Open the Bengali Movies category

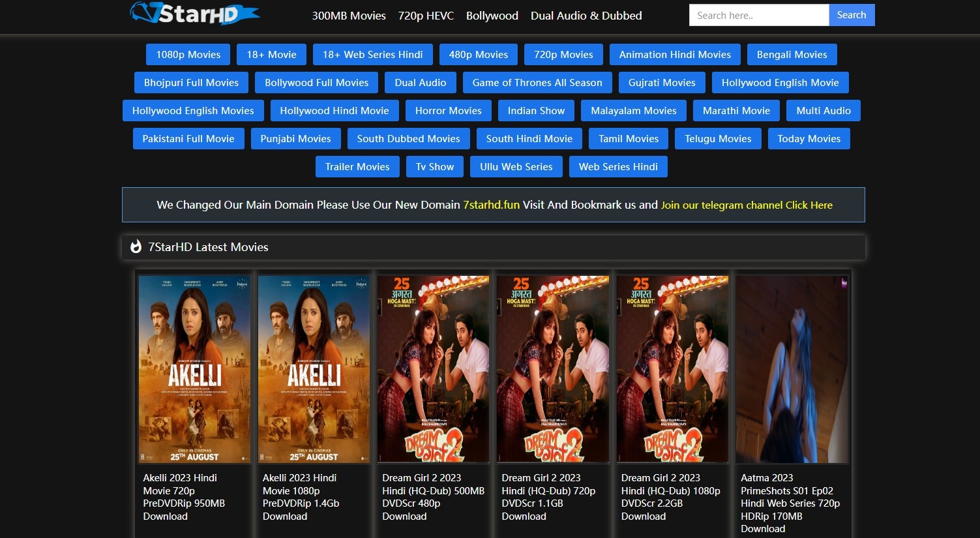pyautogui.click(x=792, y=55)
